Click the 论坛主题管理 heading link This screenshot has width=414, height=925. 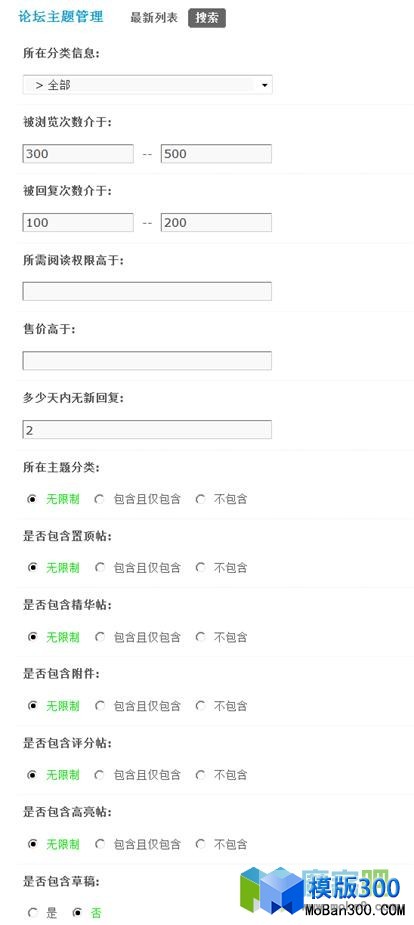(61, 17)
